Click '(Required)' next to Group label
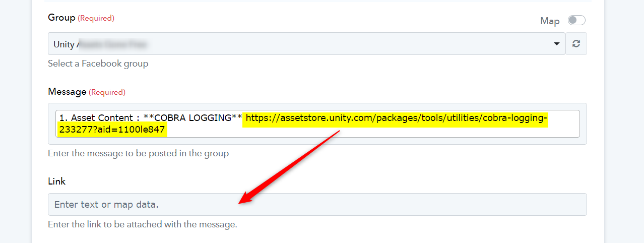Screen dimensions: 644x243 click(96, 18)
